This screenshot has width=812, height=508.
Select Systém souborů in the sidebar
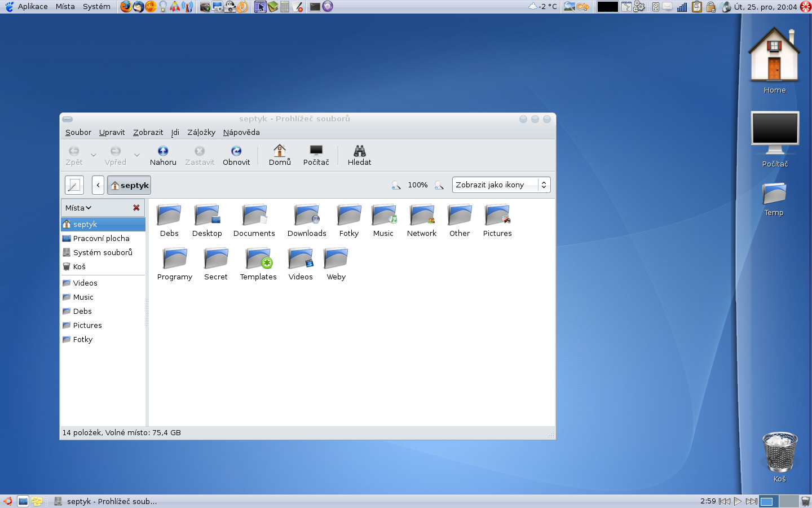point(103,252)
